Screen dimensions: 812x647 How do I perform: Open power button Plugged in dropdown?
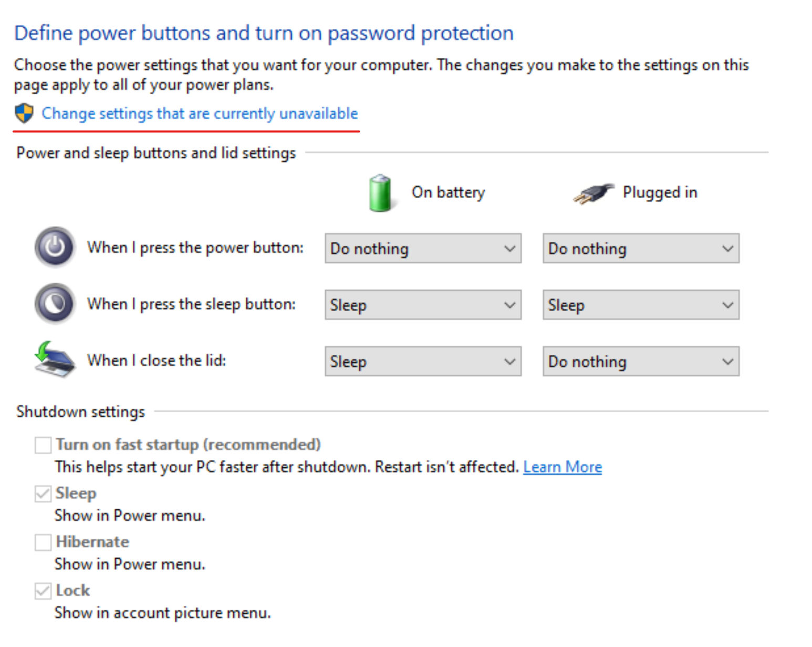pyautogui.click(x=640, y=249)
